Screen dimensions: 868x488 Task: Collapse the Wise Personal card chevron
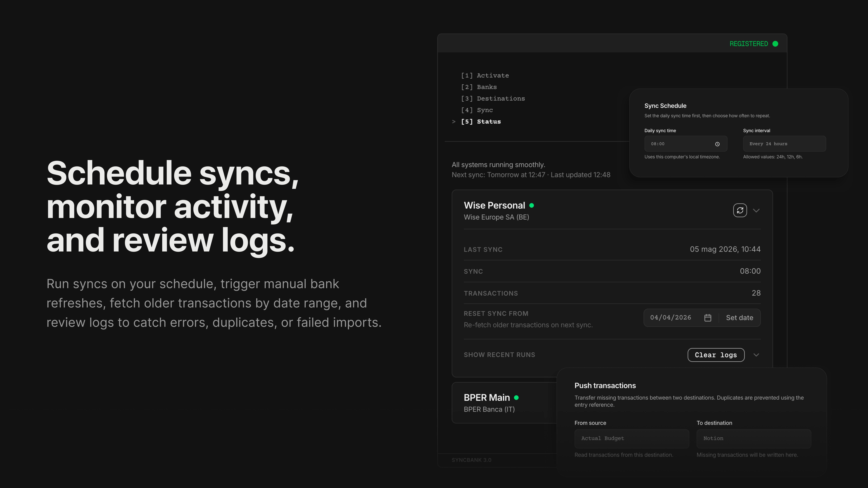click(756, 211)
